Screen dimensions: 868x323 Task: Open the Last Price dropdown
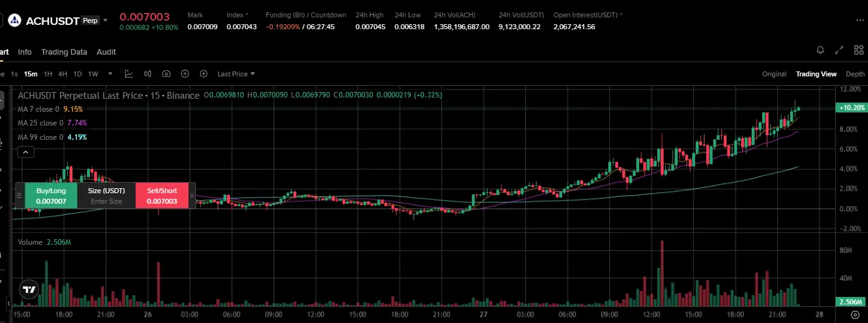click(x=236, y=74)
